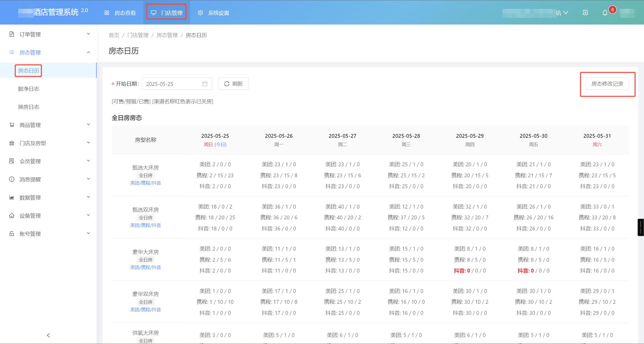Open the 房态查看 grid icon
This screenshot has width=644, height=344.
(107, 13)
